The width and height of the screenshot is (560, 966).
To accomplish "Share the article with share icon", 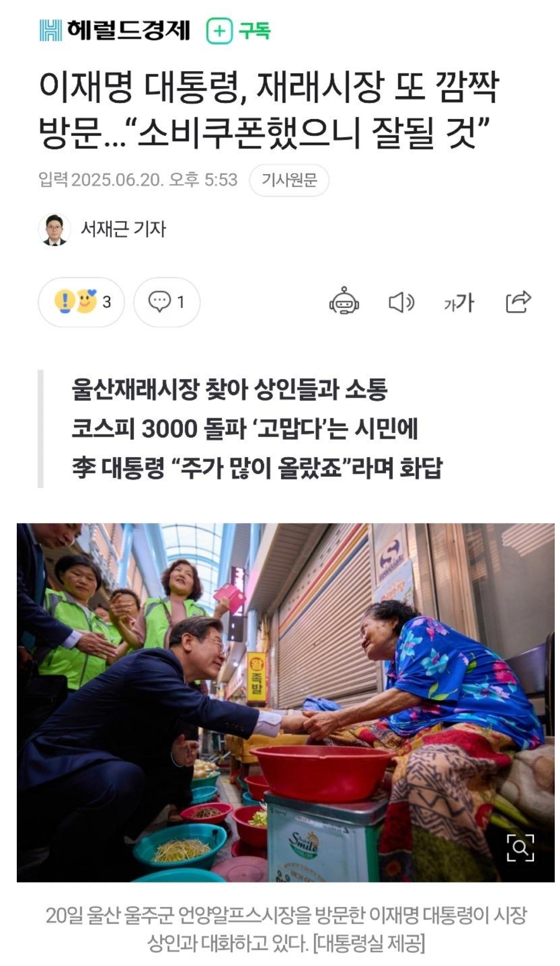I will [518, 302].
